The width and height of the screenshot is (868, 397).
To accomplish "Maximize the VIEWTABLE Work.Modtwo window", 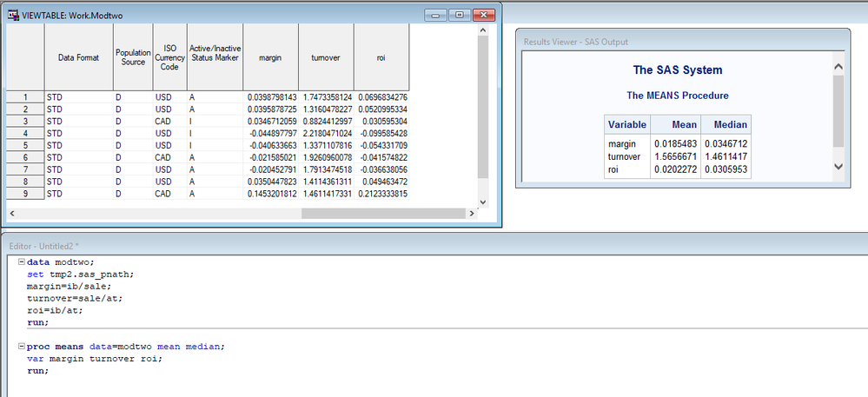I will click(460, 16).
